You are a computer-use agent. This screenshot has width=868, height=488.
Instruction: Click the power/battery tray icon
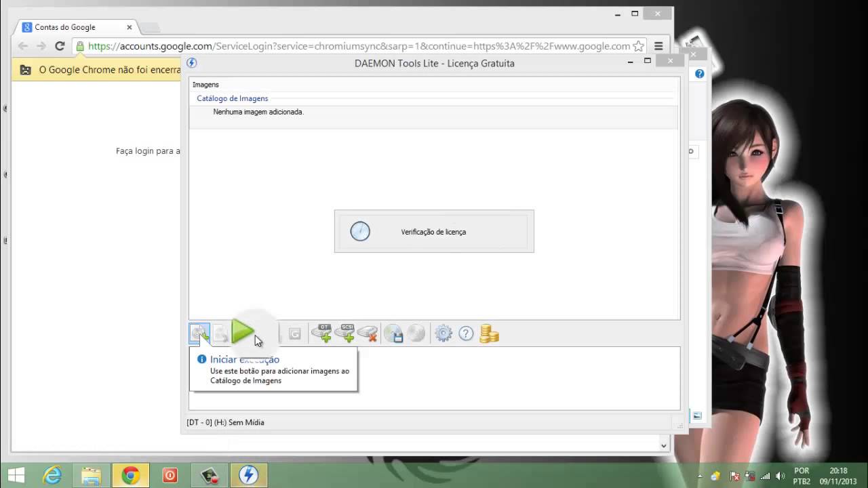[x=750, y=476]
